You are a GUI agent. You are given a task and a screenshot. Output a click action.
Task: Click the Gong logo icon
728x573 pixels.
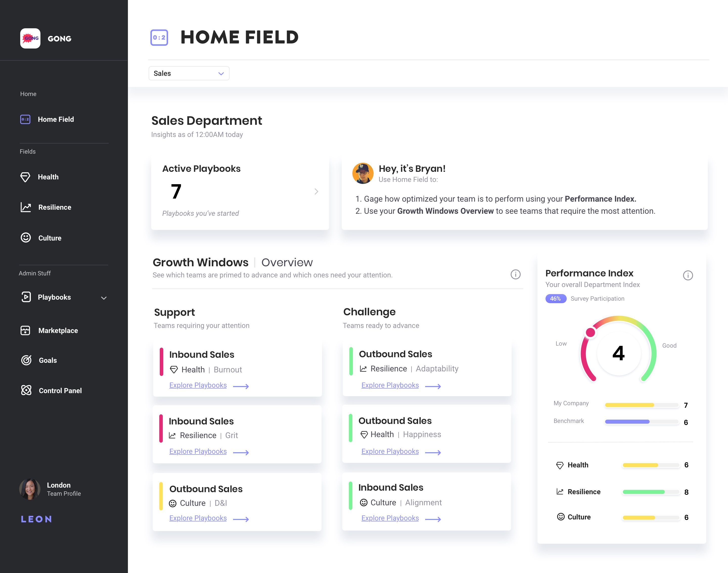click(30, 38)
